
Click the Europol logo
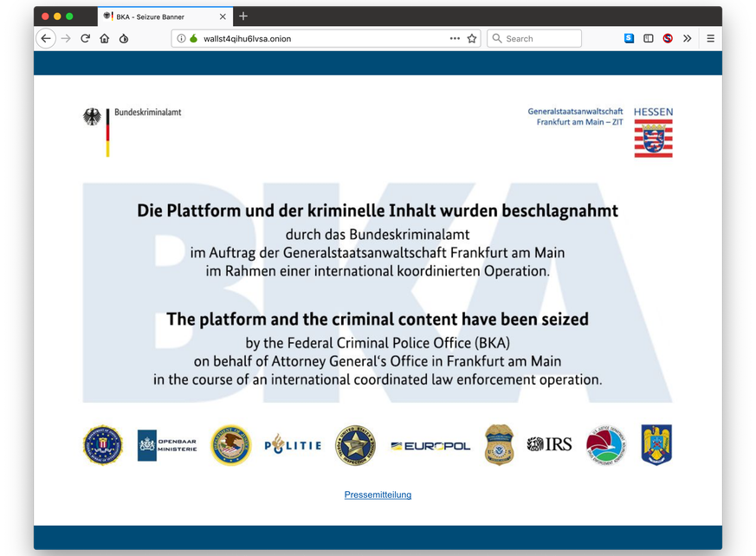tap(430, 445)
